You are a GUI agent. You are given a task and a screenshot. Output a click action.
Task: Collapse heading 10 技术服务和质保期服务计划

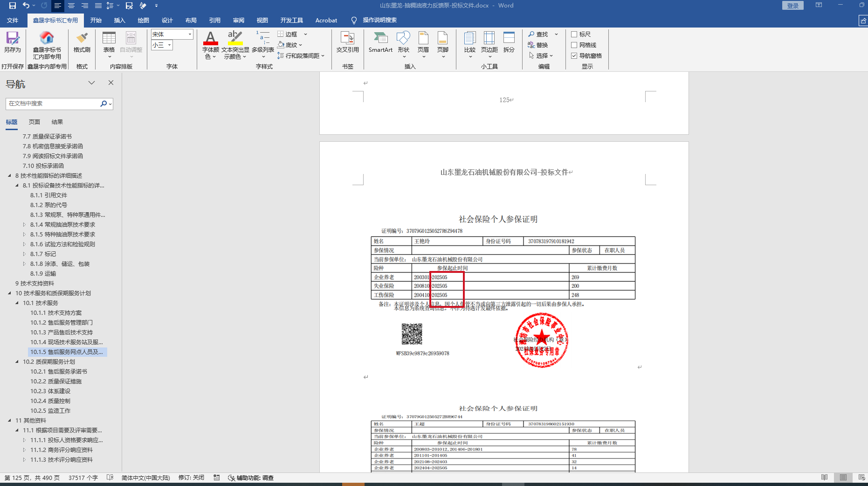[x=9, y=293]
